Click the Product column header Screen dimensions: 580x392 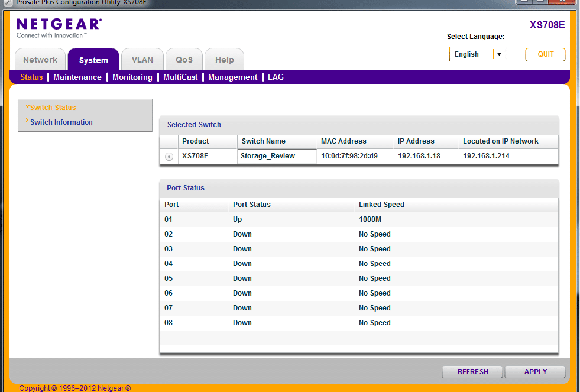point(208,141)
